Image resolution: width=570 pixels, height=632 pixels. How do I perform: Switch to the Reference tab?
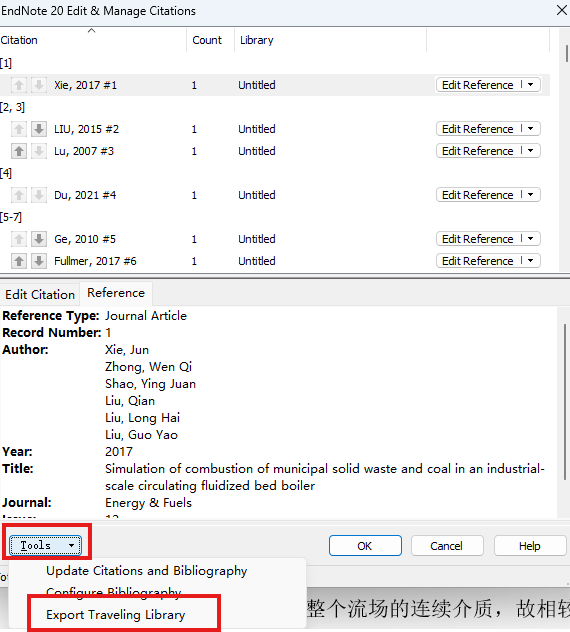[116, 293]
